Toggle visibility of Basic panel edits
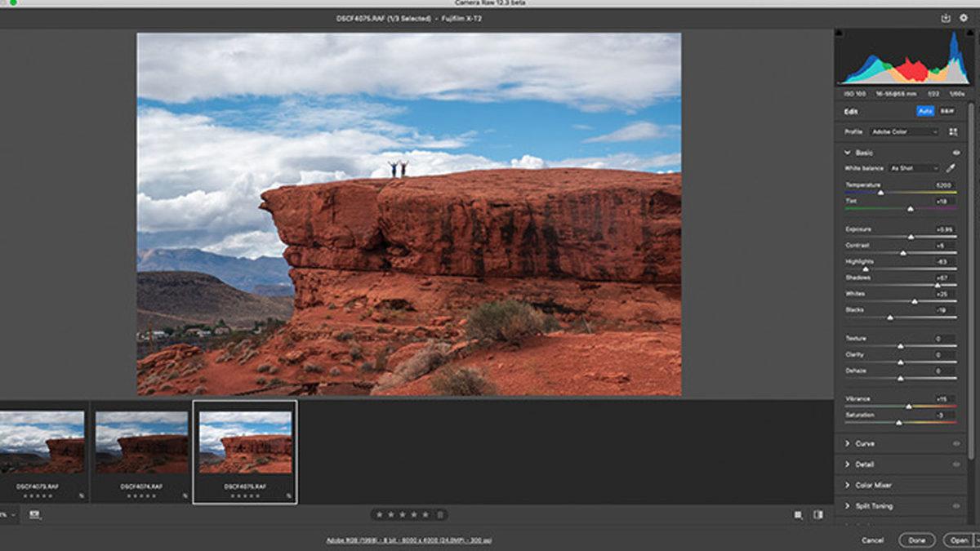Image resolution: width=980 pixels, height=551 pixels. coord(957,153)
